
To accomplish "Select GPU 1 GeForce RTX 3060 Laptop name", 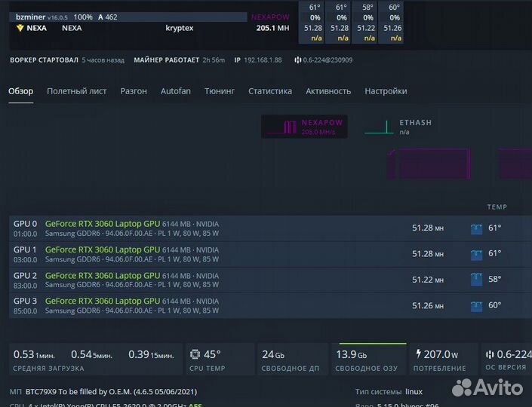I will pos(103,249).
